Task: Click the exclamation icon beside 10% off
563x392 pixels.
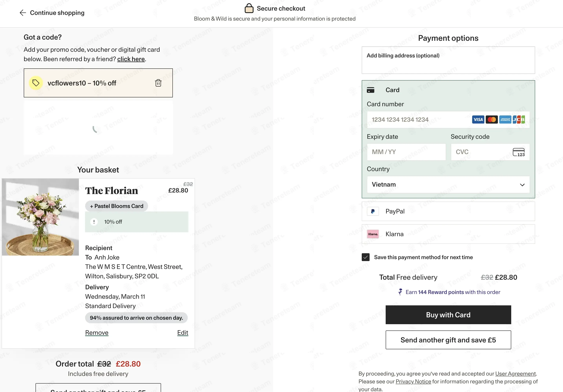Action: point(94,222)
